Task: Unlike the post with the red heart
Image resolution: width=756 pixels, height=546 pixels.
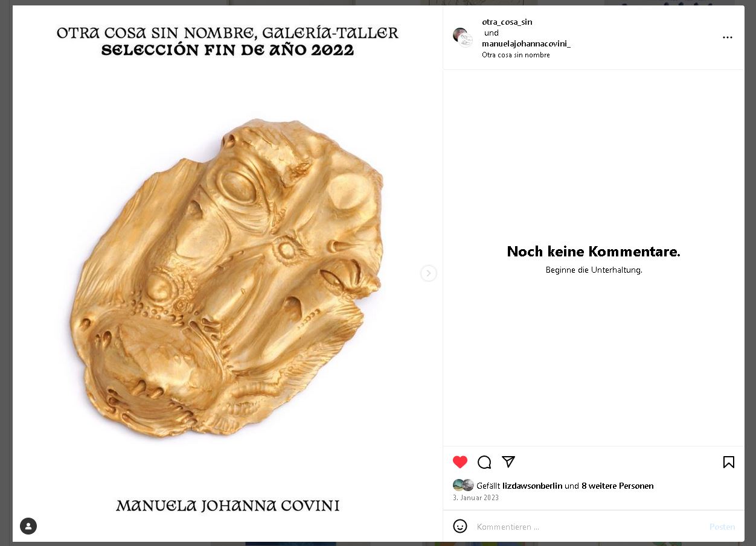Action: point(460,462)
